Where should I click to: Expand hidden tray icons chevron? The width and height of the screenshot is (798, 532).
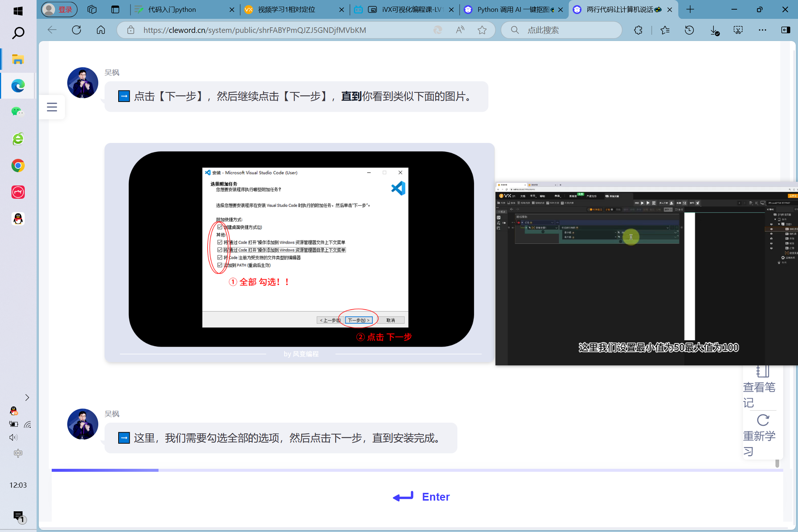click(27, 398)
